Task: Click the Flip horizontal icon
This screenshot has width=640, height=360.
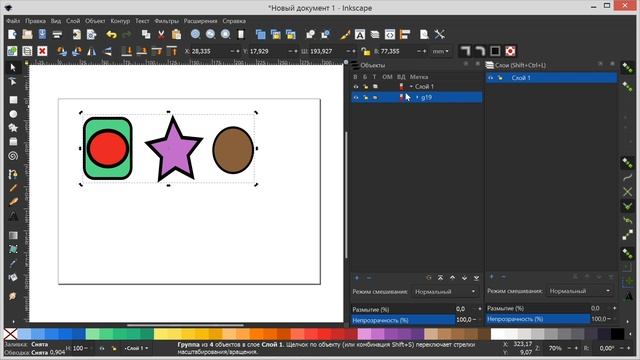Action: point(91,51)
